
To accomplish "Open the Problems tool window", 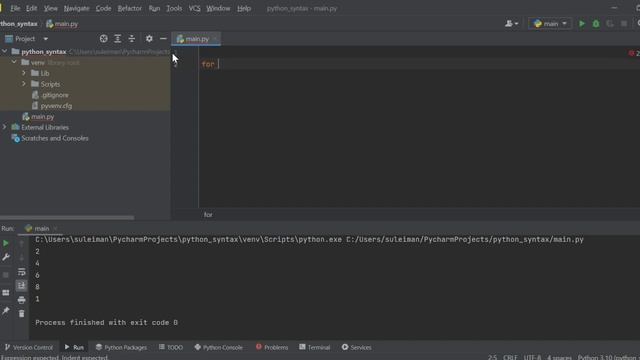I will [x=272, y=347].
